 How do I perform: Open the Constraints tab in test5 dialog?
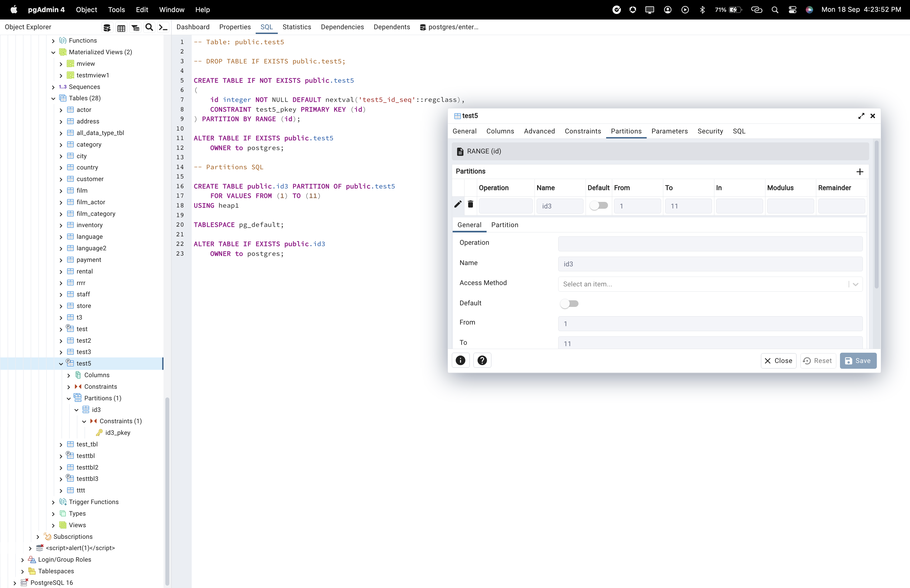pos(582,131)
